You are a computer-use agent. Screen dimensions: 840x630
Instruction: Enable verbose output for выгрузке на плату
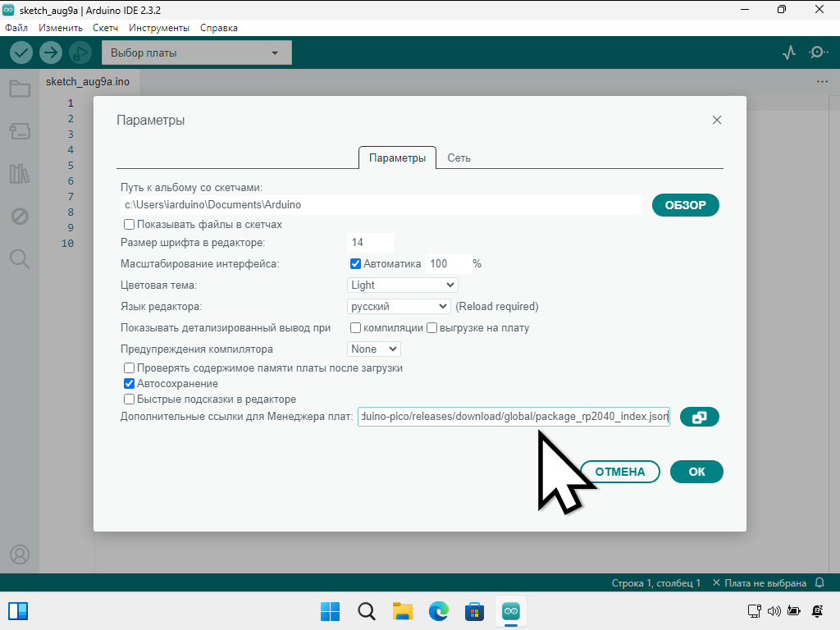click(x=431, y=328)
